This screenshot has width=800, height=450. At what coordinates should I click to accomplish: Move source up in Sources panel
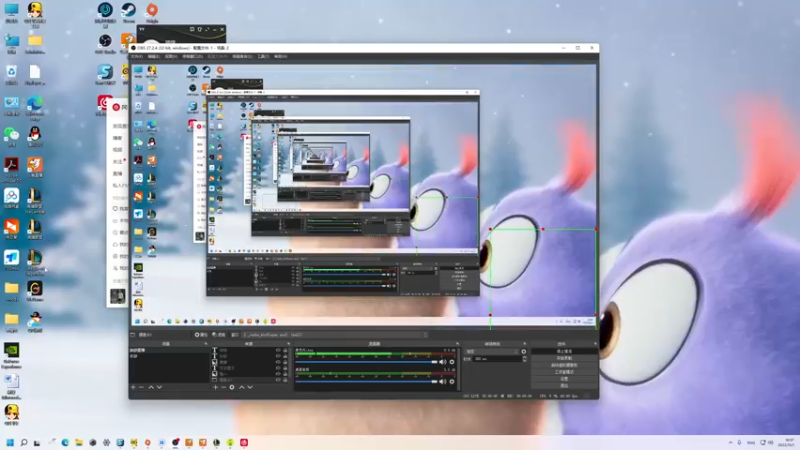coord(241,387)
